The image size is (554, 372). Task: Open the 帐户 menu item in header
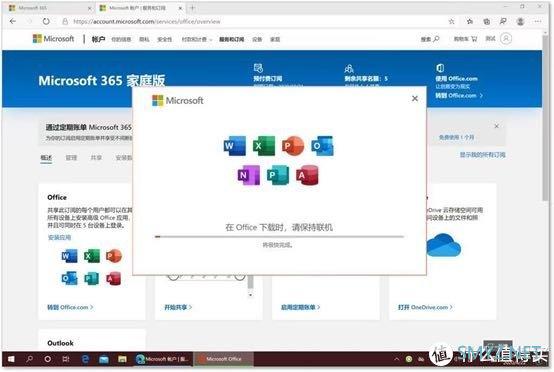(x=98, y=39)
